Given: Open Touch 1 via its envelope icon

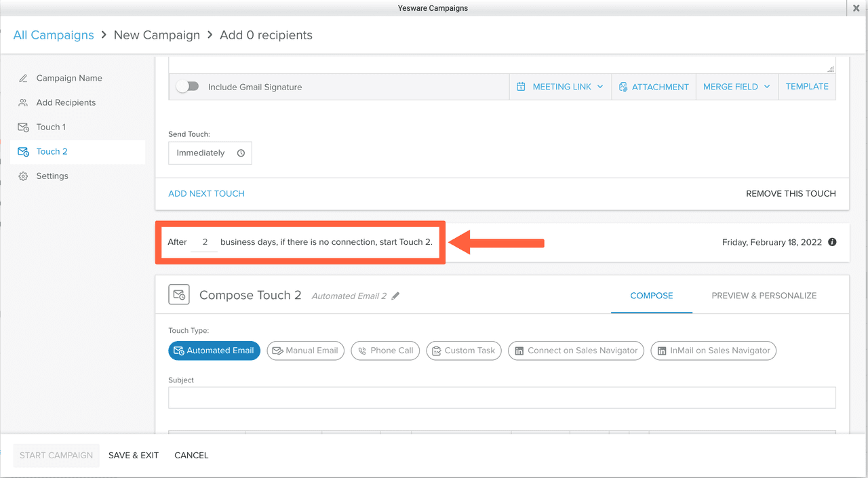Looking at the screenshot, I should tap(23, 127).
